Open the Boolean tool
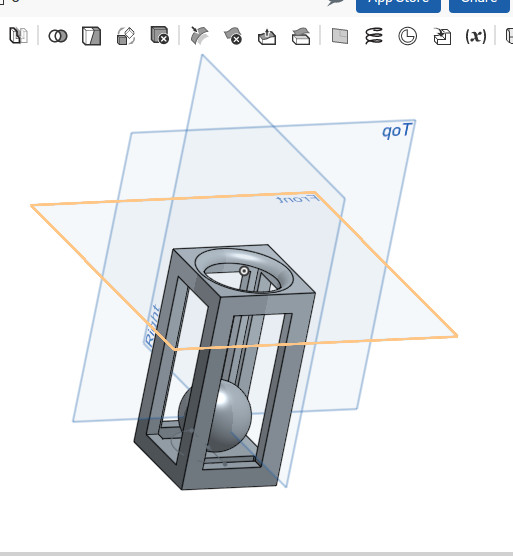513x556 pixels. [58, 36]
